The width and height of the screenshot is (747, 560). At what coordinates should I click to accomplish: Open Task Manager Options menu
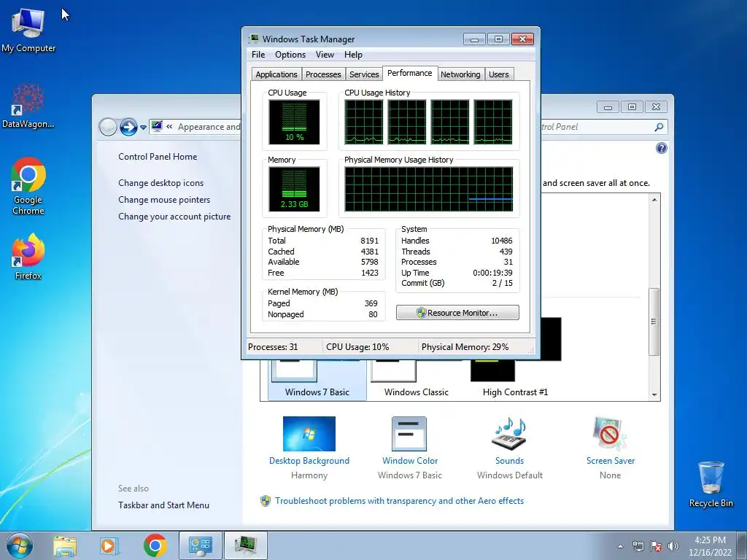tap(290, 55)
